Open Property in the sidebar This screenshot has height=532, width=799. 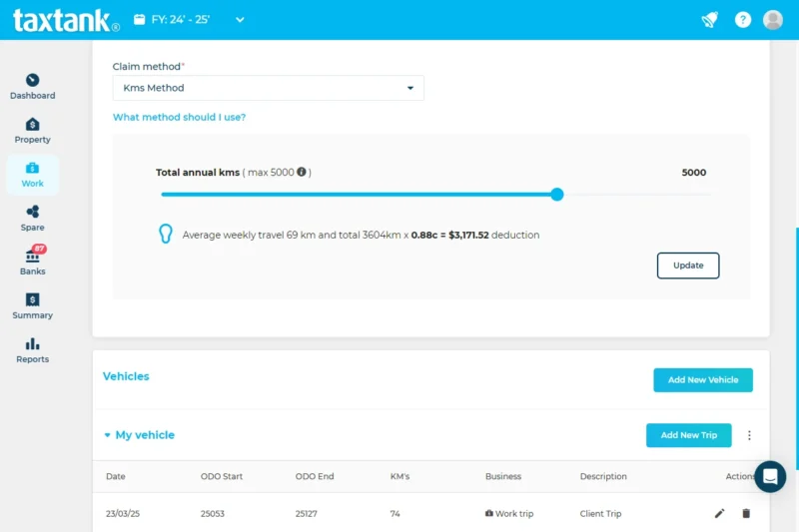coord(32,131)
